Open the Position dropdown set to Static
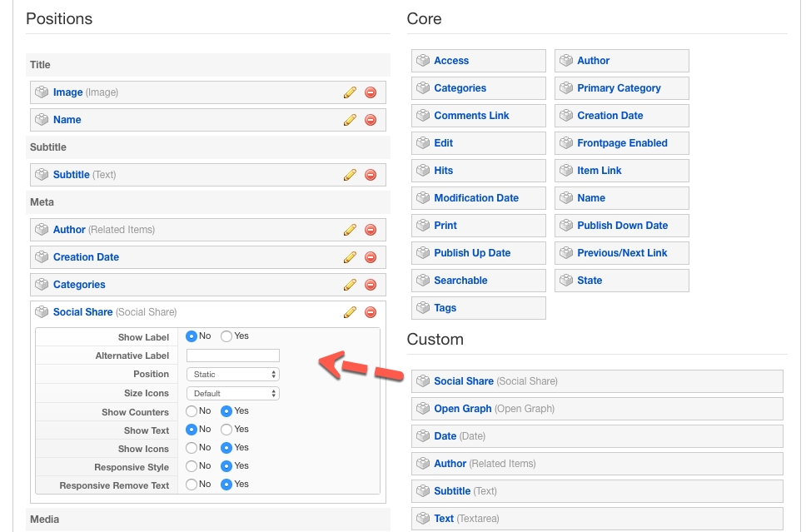811x532 pixels. 232,375
